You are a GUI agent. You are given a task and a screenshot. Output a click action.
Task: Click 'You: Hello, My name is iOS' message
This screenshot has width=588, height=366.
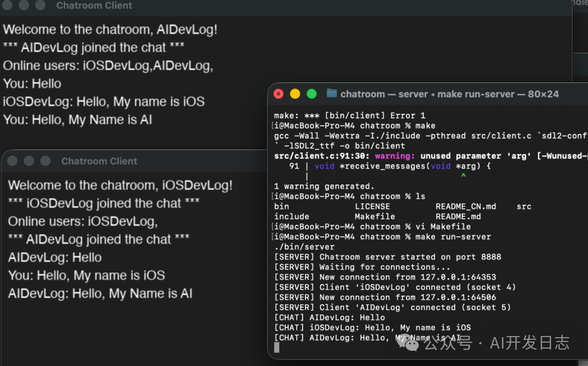pos(87,275)
